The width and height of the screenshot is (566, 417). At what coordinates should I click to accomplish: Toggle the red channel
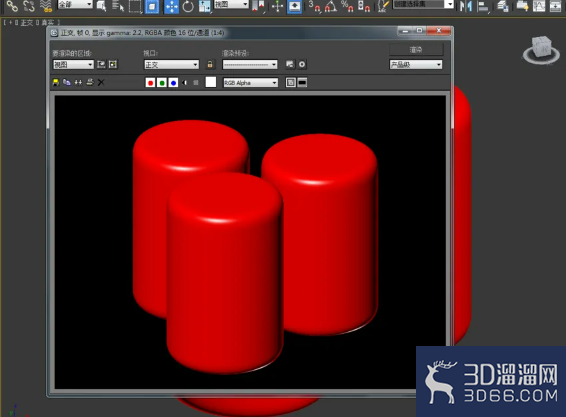151,83
